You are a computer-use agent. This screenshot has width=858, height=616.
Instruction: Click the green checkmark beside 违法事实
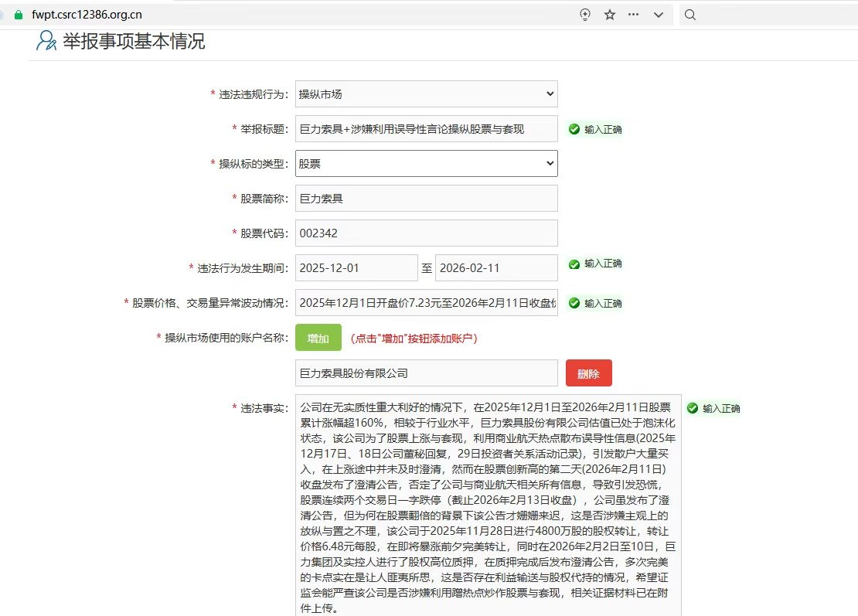tap(693, 408)
